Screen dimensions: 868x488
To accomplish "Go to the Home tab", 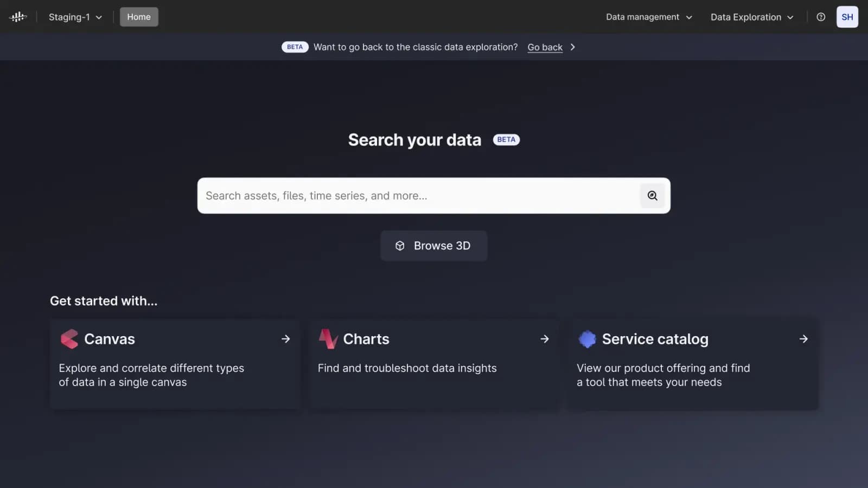I will point(139,17).
